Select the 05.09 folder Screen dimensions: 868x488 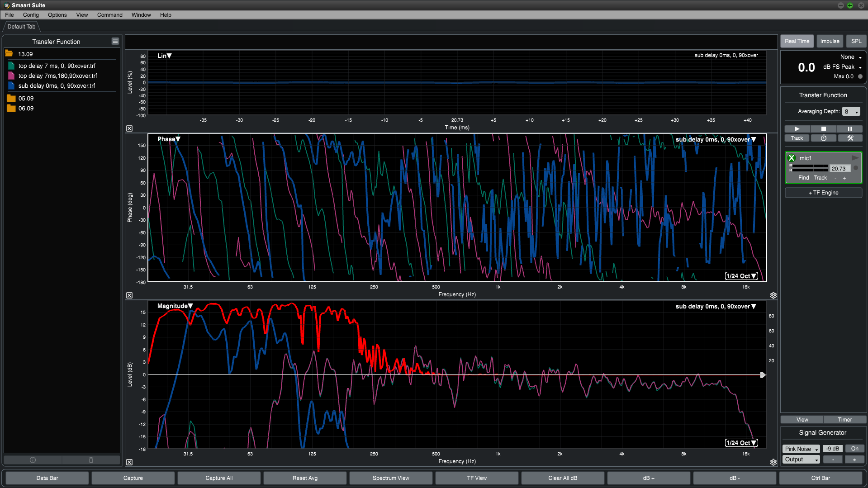tap(21, 98)
